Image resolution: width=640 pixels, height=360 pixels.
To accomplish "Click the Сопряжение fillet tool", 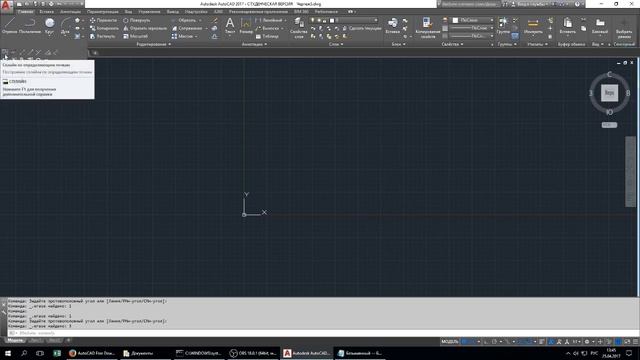I will (187, 28).
